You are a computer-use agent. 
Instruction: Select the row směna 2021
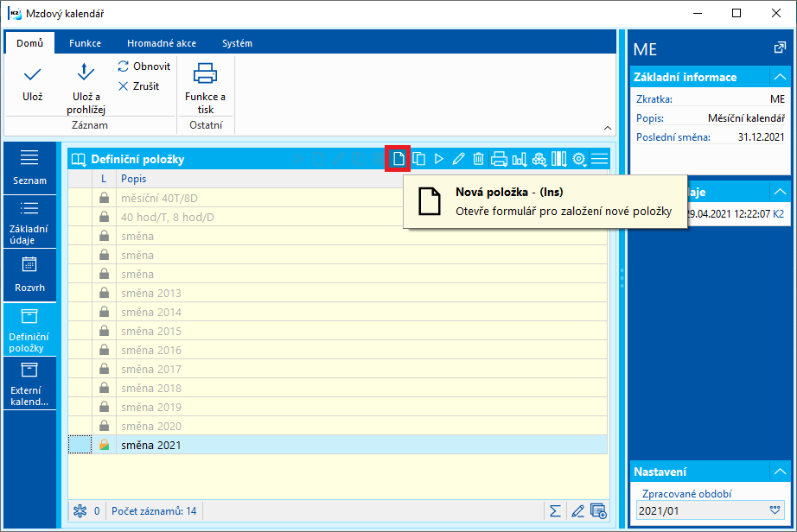click(338, 445)
